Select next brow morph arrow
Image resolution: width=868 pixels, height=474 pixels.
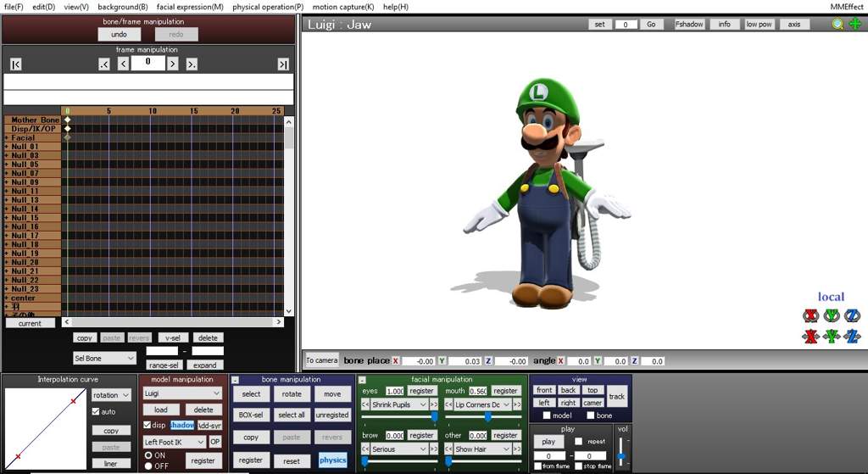(x=433, y=449)
